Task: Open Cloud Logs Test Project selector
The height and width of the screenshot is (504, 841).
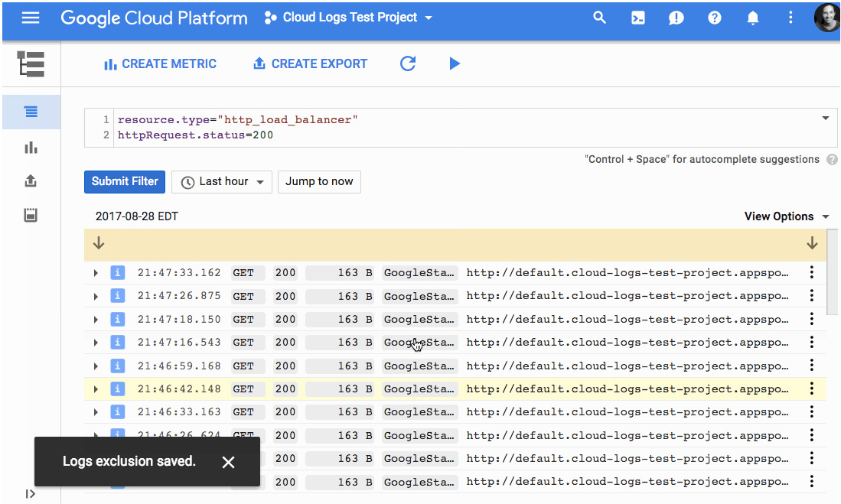Action: point(349,18)
